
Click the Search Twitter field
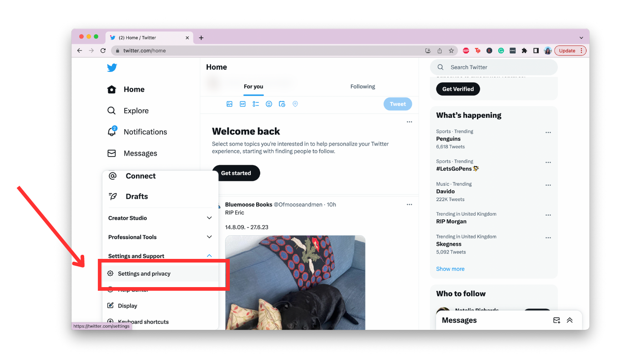(494, 67)
